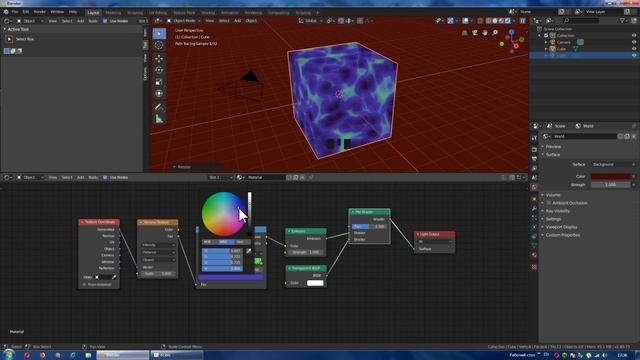Screen dimensions: 640x360
Task: Toggle From Instancer checkbox on Texture Coordinate node
Action: click(x=84, y=284)
